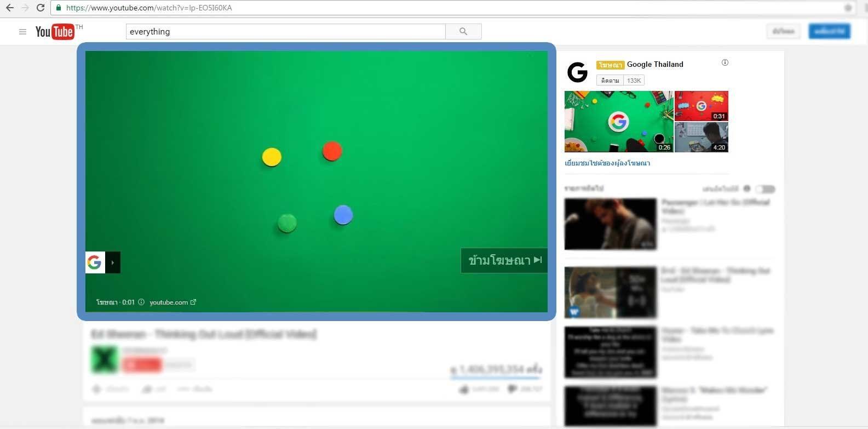Click the share icon under video
This screenshot has width=868, height=429.
pyautogui.click(x=147, y=389)
